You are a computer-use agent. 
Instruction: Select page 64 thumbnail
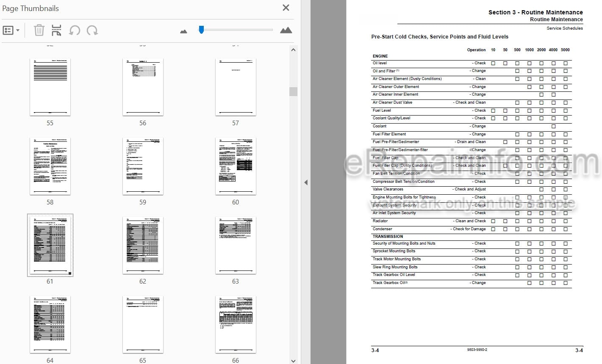coord(50,324)
